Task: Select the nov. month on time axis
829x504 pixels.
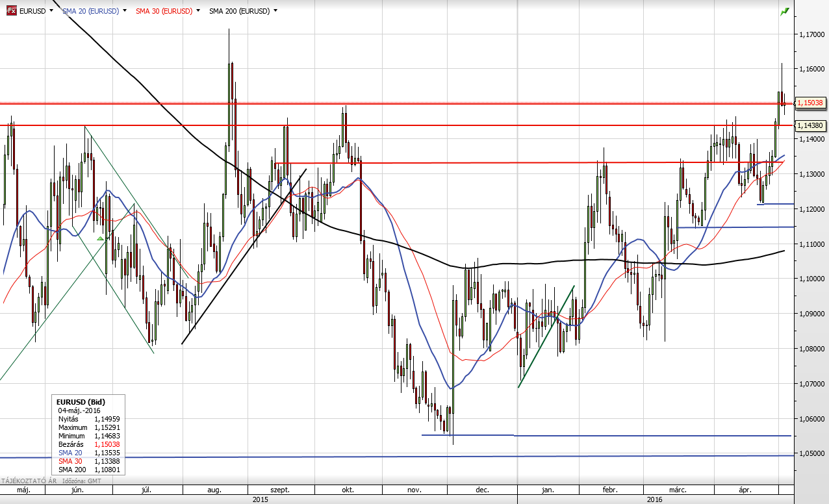Action: 414,490
